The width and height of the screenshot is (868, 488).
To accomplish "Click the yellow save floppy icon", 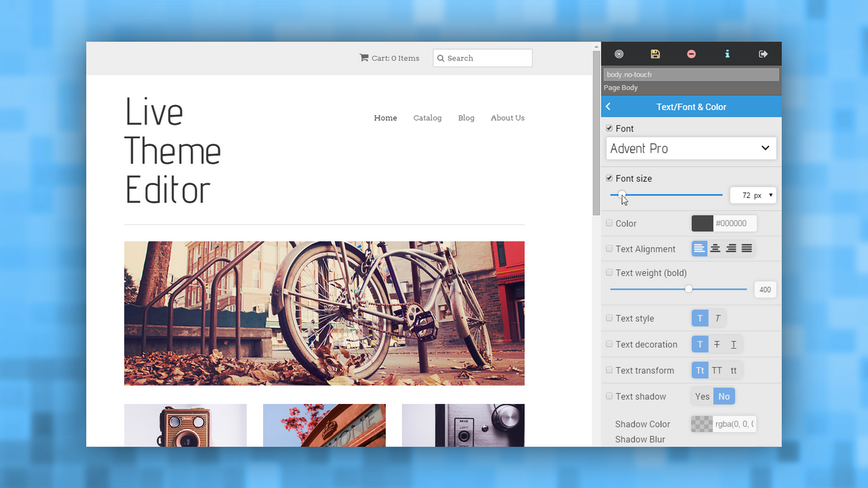I will point(655,54).
